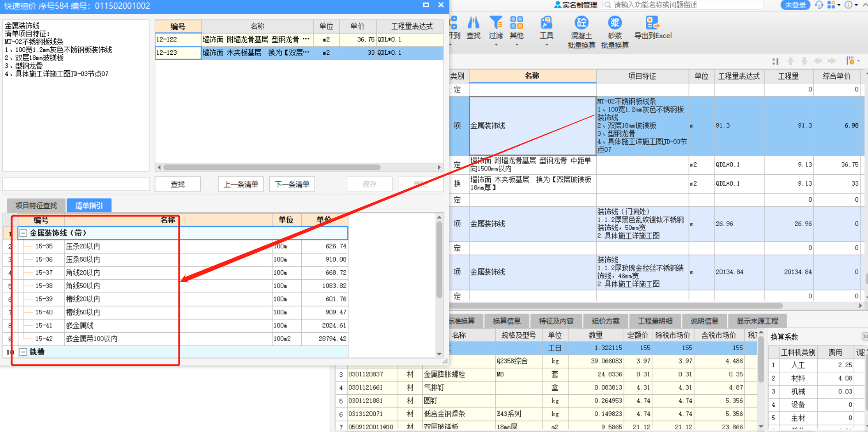Collapse the 换算系数 side panel chevron

[864, 336]
